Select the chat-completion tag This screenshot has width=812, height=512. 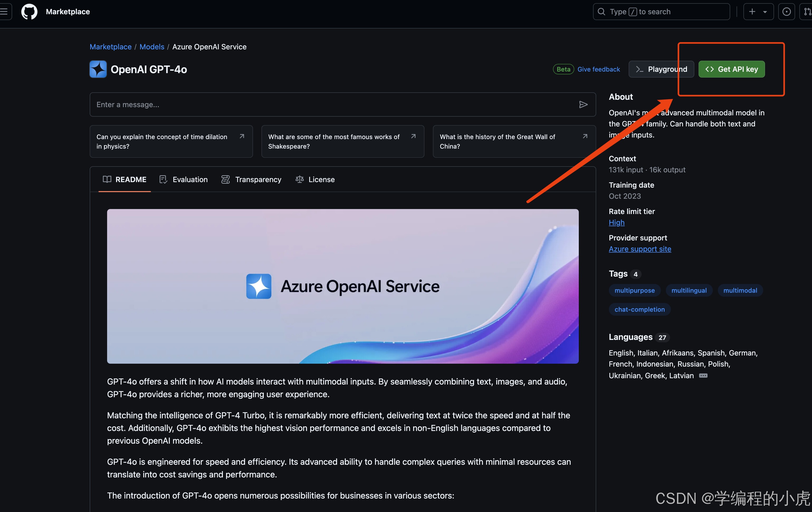[640, 309]
